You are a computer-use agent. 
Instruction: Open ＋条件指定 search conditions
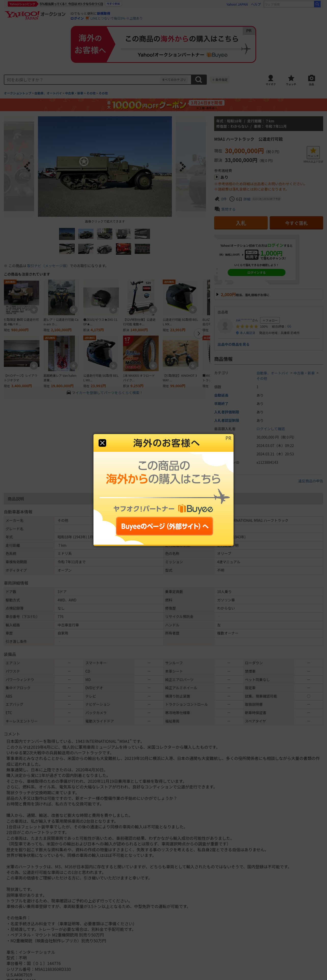(x=220, y=80)
